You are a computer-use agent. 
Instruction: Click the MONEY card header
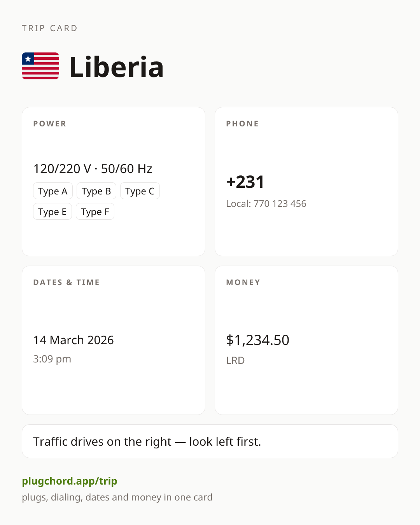(243, 282)
